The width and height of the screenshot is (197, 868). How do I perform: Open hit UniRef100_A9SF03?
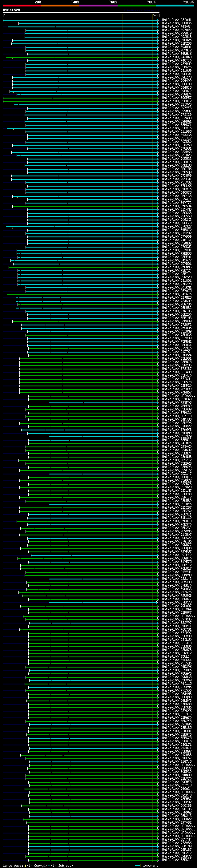[176, 403]
